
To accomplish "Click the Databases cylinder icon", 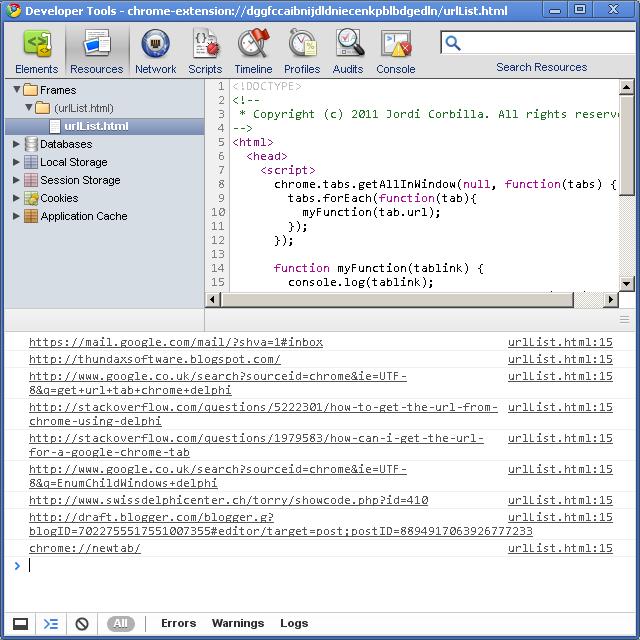I will (x=31, y=144).
